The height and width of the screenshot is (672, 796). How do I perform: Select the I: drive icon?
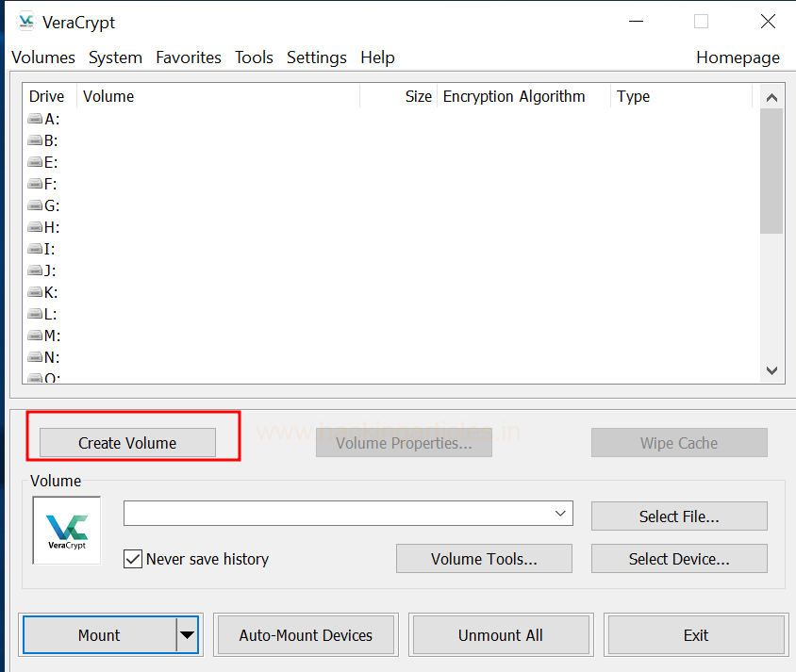(x=35, y=249)
